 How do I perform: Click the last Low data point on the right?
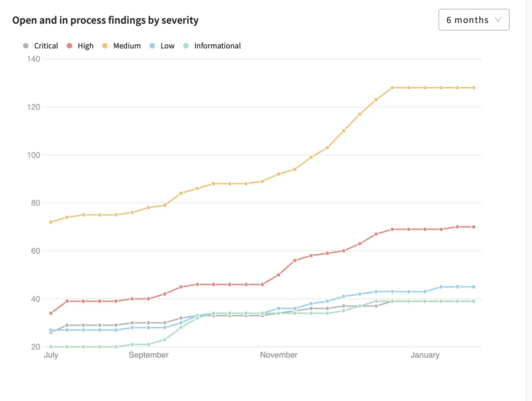coord(474,287)
